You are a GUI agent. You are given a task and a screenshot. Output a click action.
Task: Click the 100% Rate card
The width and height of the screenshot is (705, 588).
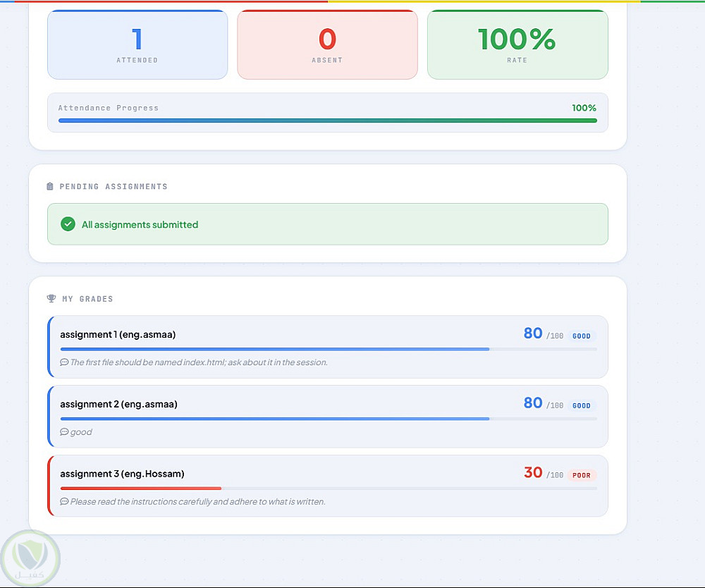click(x=517, y=44)
